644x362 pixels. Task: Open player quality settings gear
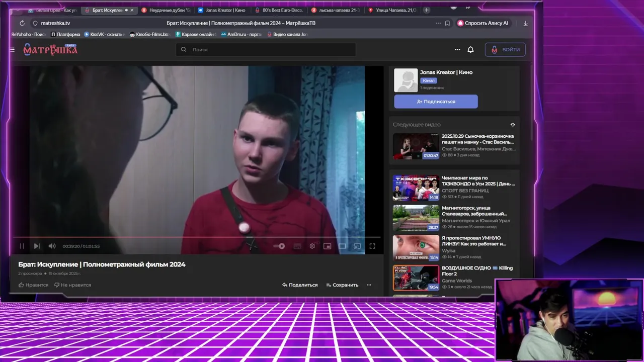point(312,246)
